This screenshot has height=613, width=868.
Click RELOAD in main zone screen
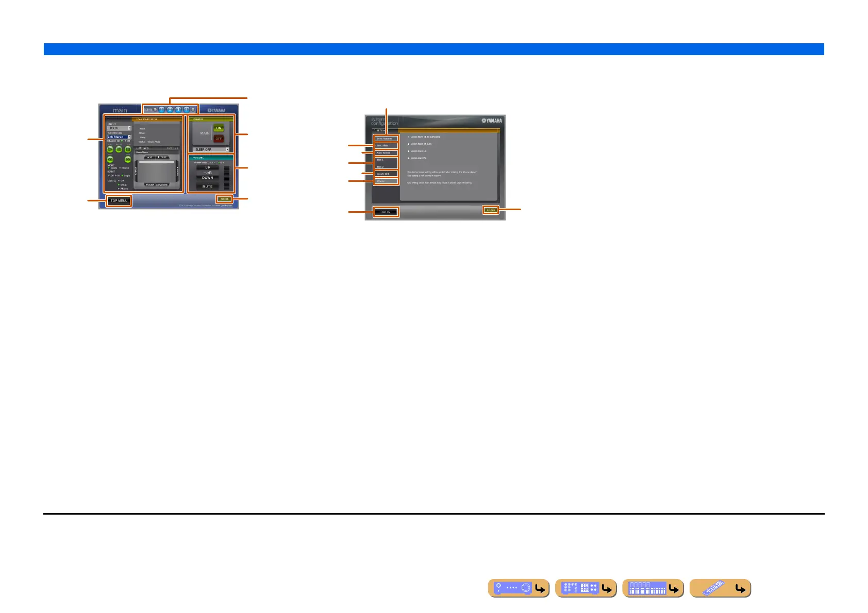click(224, 199)
